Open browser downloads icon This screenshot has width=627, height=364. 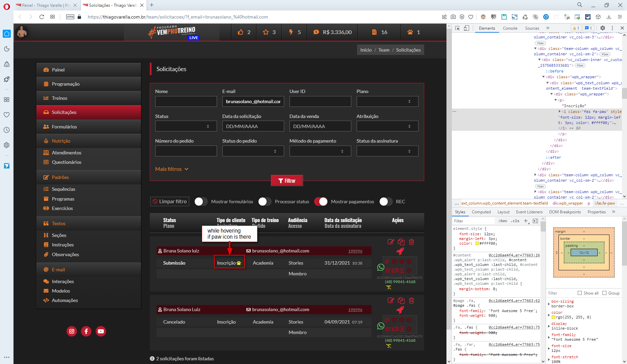point(609,17)
